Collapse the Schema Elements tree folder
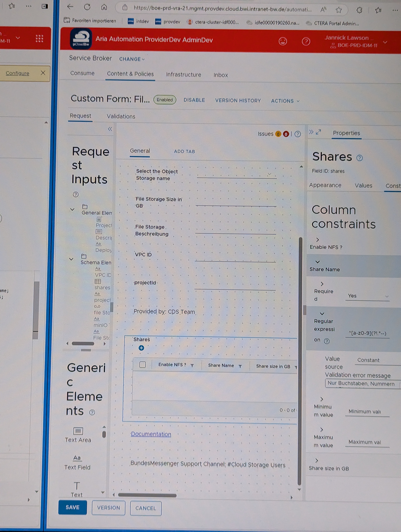401x532 pixels. [71, 259]
